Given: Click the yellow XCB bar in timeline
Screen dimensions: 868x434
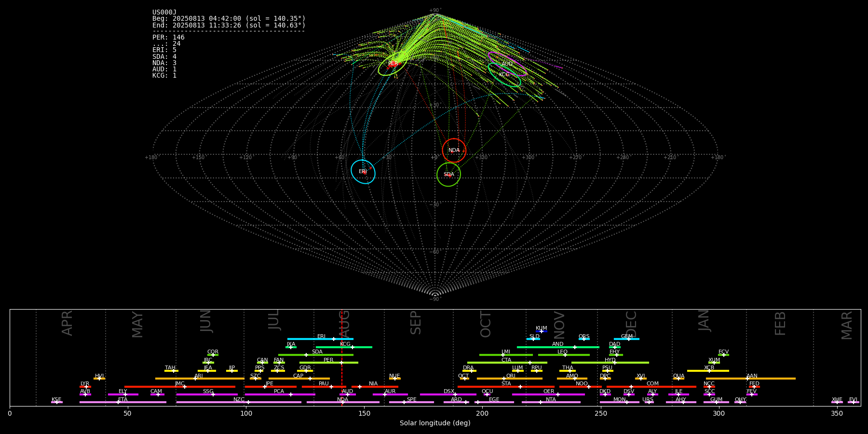Looking at the screenshot, I should pos(708,371).
